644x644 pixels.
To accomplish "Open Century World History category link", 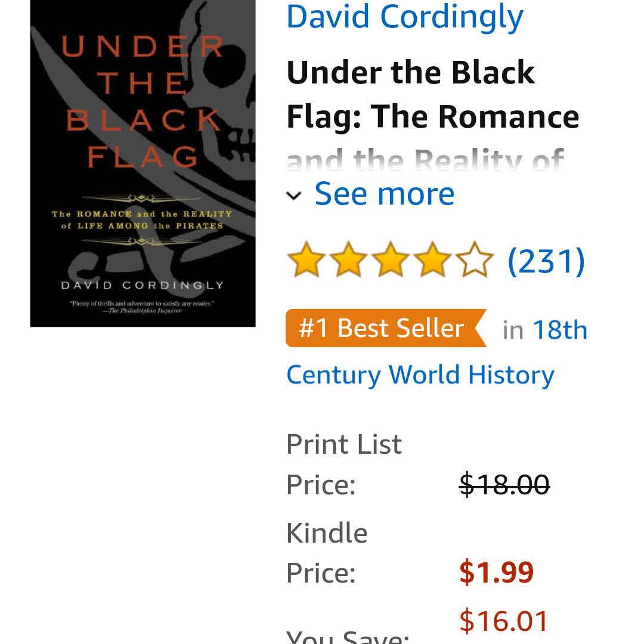I will pos(420,375).
